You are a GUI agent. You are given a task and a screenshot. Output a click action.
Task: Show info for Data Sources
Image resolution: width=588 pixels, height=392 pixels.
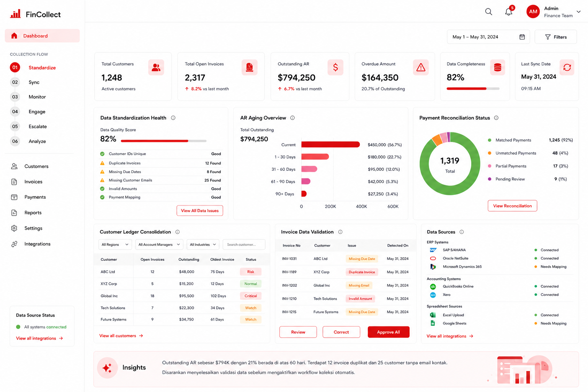pos(462,232)
